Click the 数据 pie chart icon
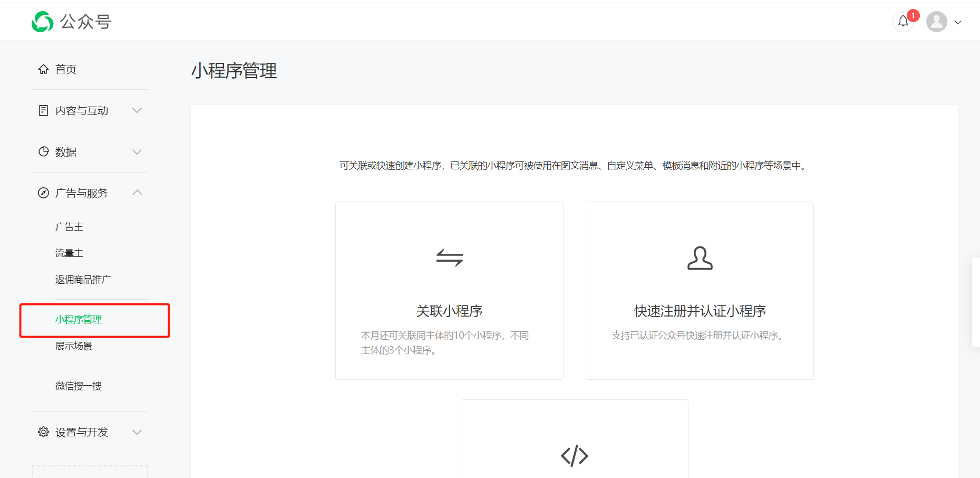 coord(43,151)
